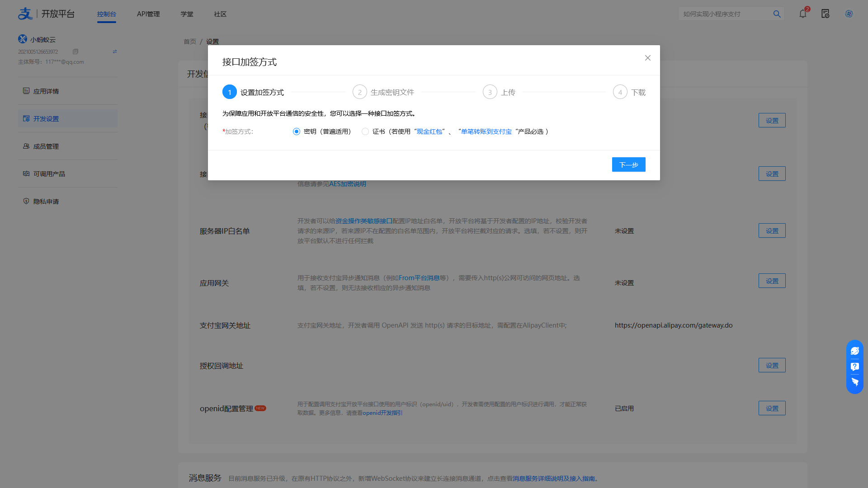
Task: Go to the 社区 top menu
Action: point(220,14)
